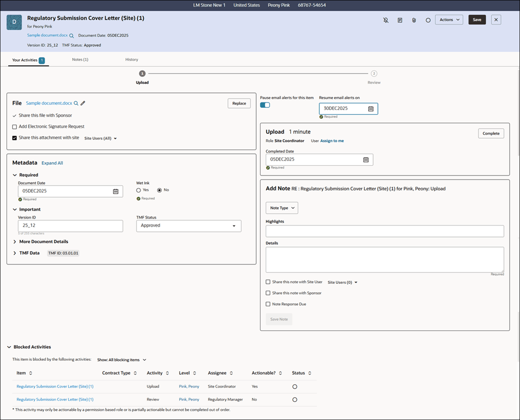Open the History tab
The image size is (520, 420).
tap(132, 59)
